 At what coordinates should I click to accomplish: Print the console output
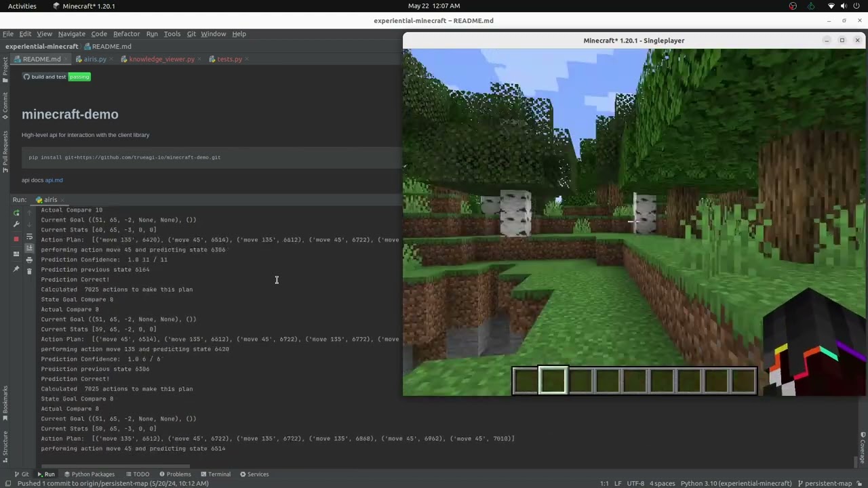point(29,260)
